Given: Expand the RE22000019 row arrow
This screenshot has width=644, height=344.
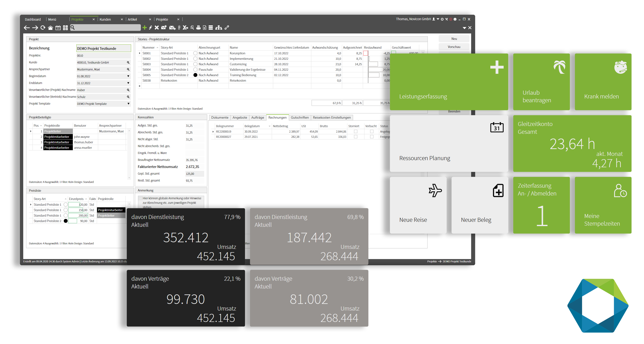Looking at the screenshot, I should coord(213,131).
